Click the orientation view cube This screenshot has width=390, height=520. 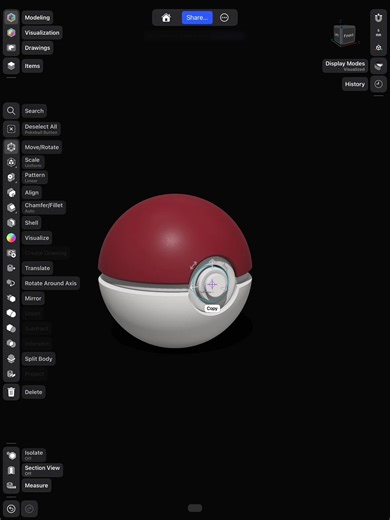(345, 35)
